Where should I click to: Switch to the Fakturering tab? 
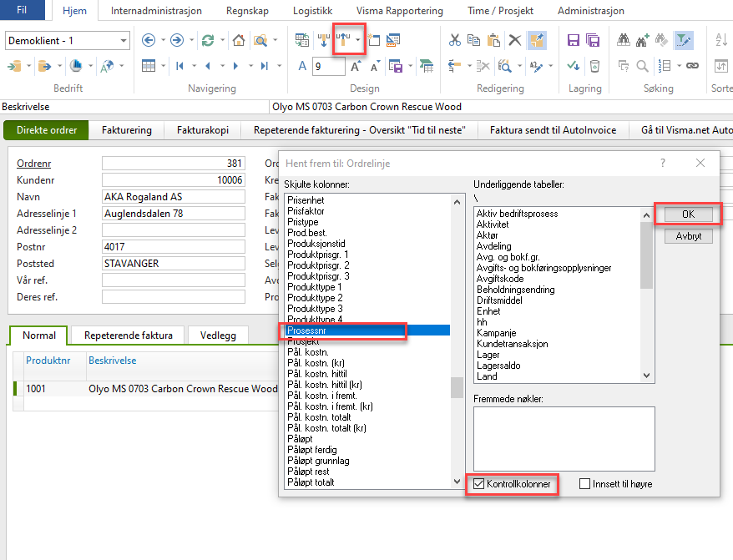click(x=127, y=130)
